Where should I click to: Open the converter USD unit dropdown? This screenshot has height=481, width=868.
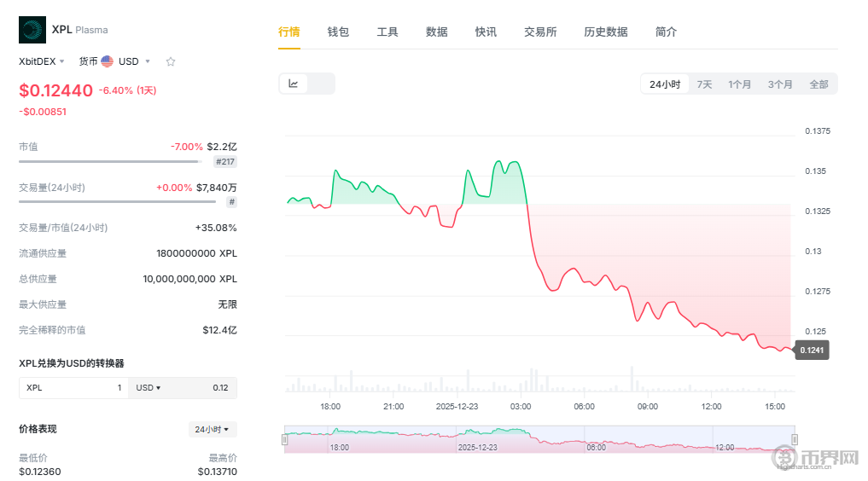[x=149, y=388]
